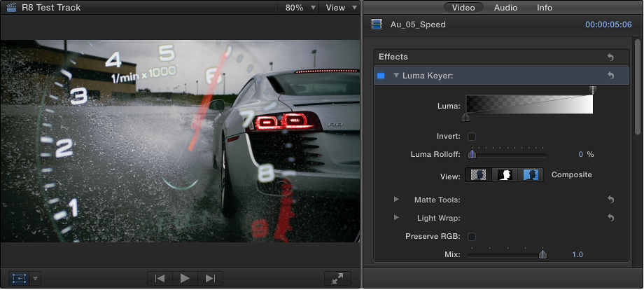This screenshot has height=290, width=644.
Task: Click the lower black Luma handle
Action: (465, 118)
